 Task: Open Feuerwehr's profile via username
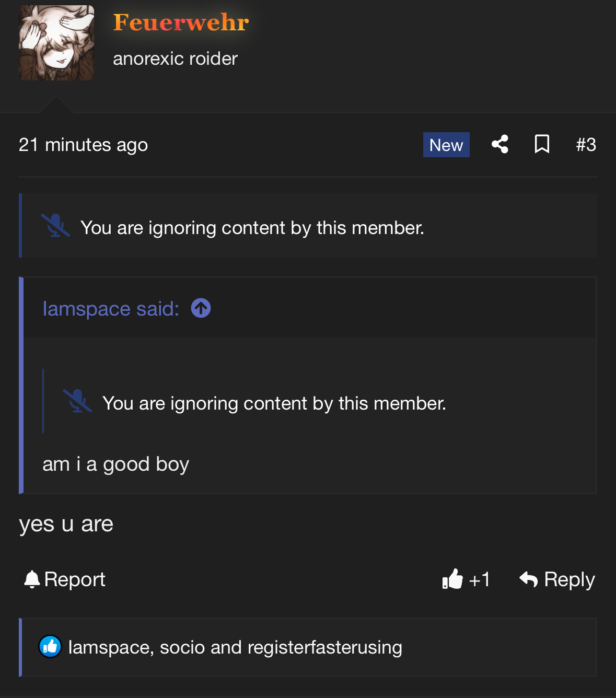click(181, 22)
